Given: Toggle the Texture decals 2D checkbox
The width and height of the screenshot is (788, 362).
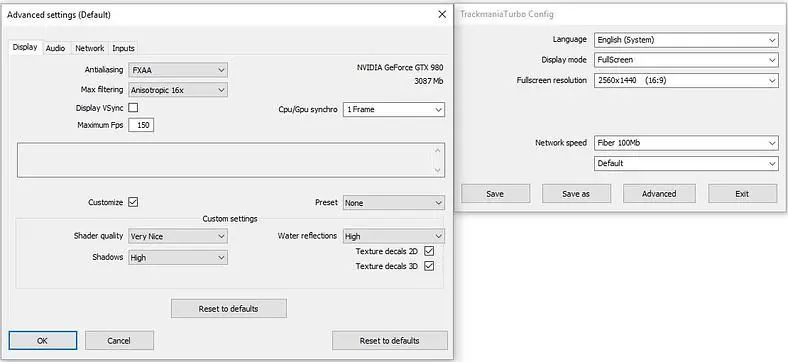Looking at the screenshot, I should (429, 251).
